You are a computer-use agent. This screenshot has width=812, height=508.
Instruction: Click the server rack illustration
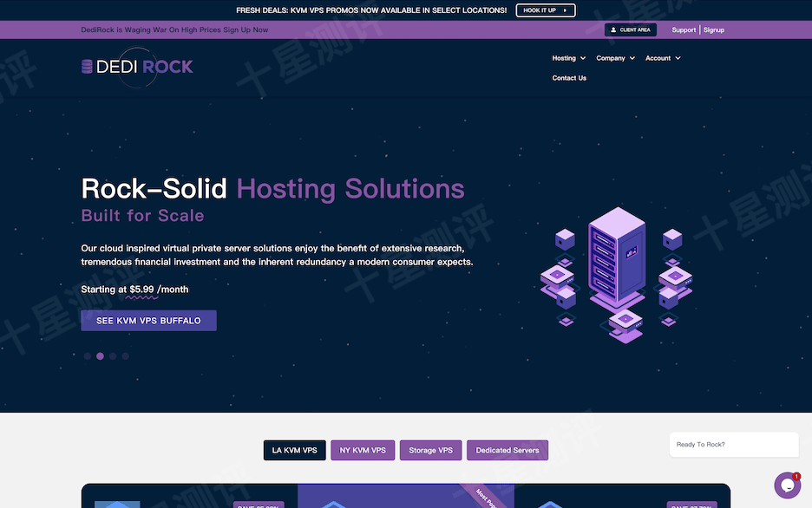[616, 269]
